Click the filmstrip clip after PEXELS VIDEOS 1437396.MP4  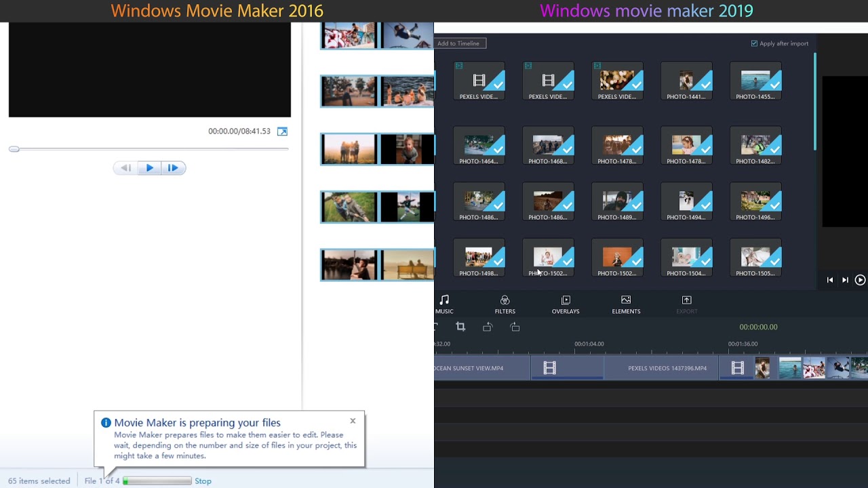[x=737, y=368]
